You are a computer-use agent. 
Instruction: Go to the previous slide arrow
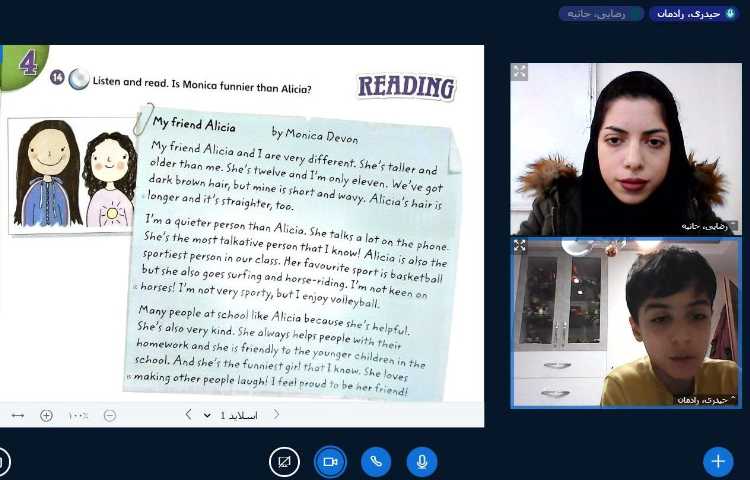pos(277,415)
